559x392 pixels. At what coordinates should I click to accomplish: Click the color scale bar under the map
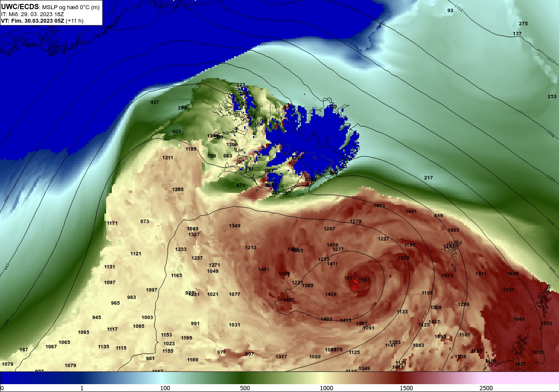279,378
